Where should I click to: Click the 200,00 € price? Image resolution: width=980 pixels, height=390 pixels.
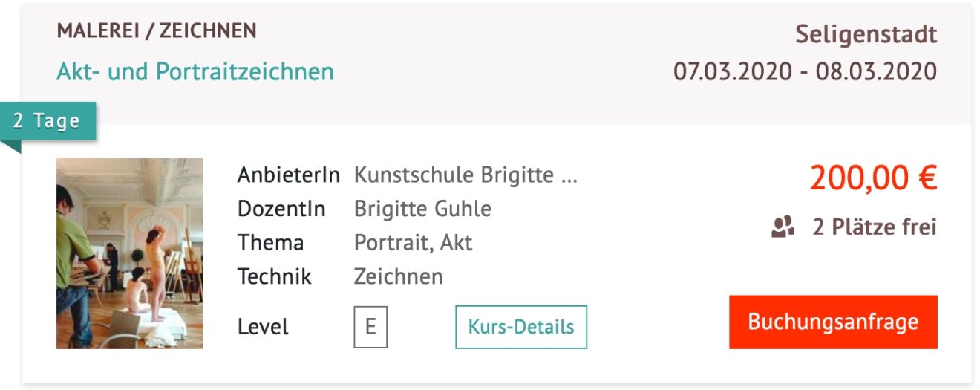pos(873,178)
